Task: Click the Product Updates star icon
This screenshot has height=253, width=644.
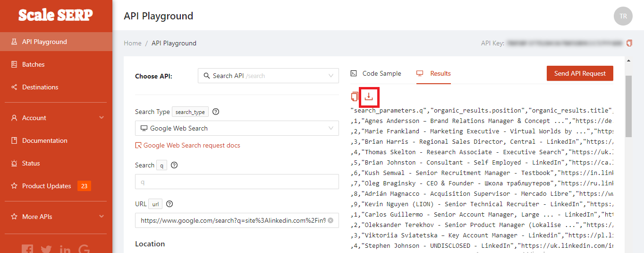Action: coord(14,186)
